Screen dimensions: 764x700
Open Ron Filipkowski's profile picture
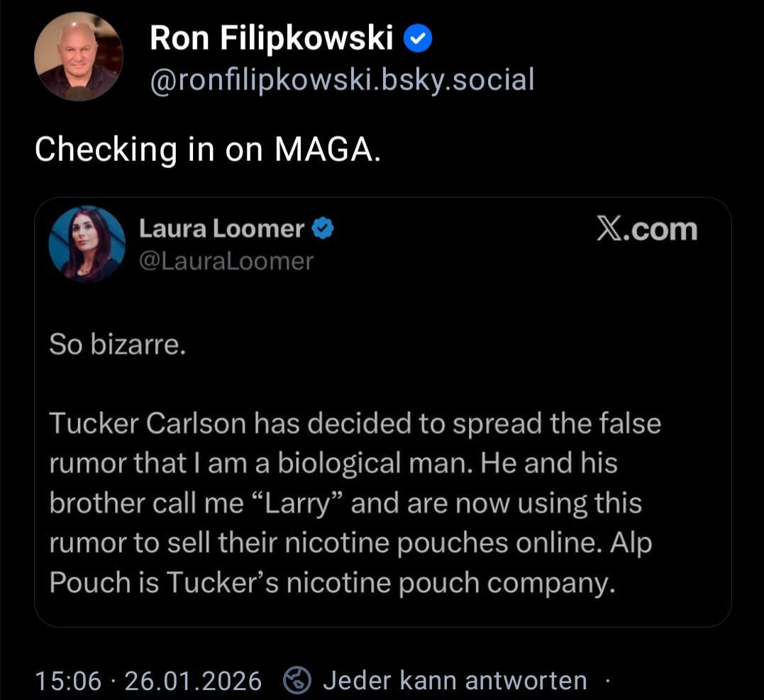(x=79, y=56)
